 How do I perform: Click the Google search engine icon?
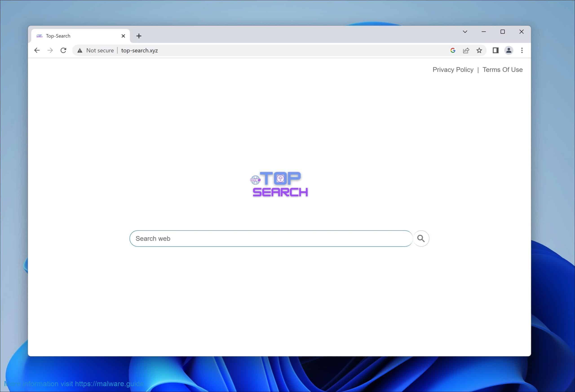[x=453, y=50]
